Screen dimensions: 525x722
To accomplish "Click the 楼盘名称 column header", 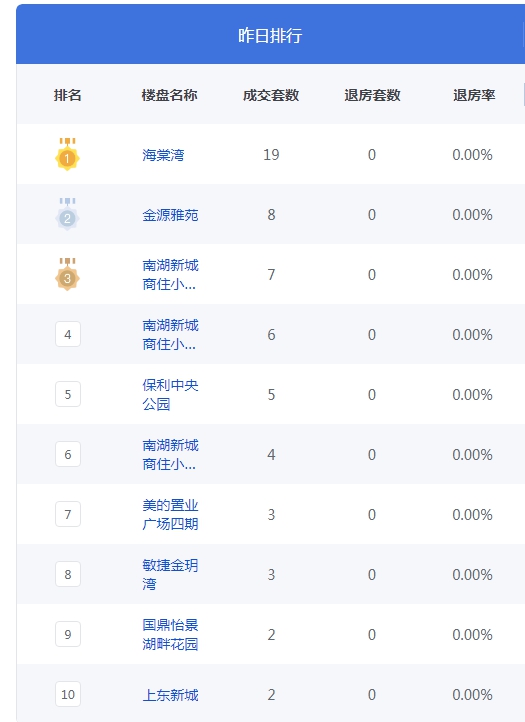I will pos(169,95).
